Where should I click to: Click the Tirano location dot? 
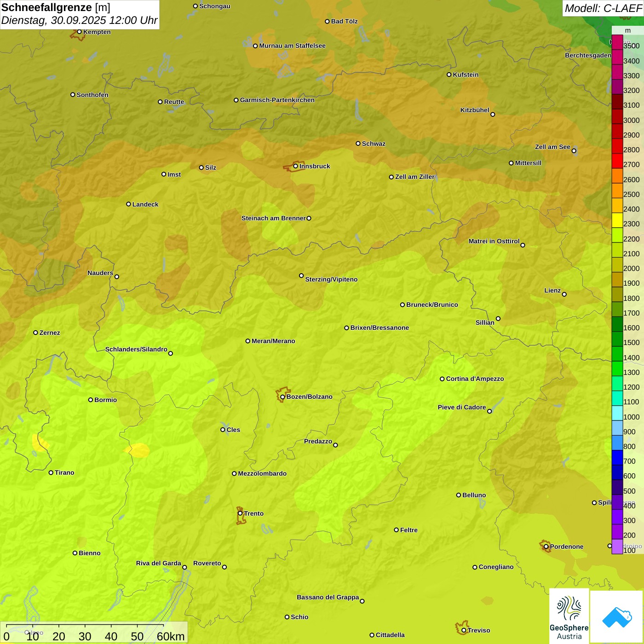pyautogui.click(x=51, y=472)
